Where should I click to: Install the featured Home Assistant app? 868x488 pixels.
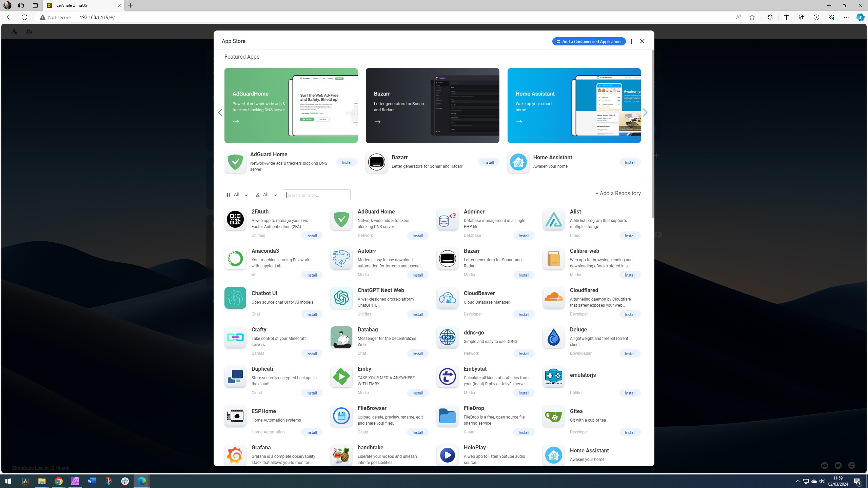coord(630,162)
